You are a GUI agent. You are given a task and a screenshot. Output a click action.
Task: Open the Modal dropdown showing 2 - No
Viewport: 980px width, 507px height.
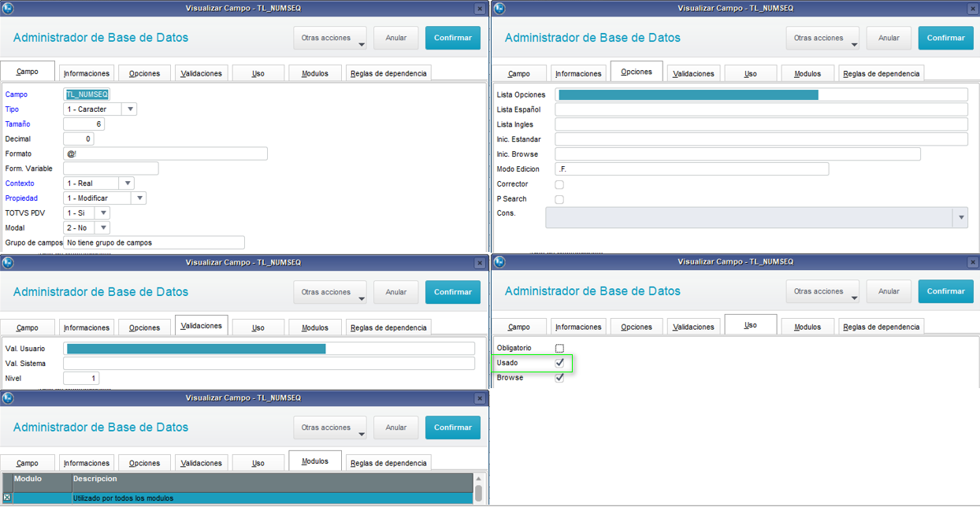102,228
